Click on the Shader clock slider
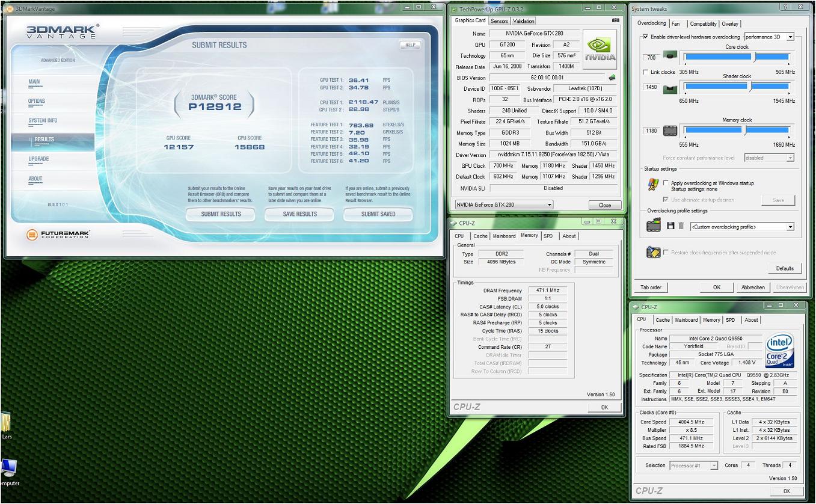Image resolution: width=816 pixels, height=504 pixels. (738, 88)
